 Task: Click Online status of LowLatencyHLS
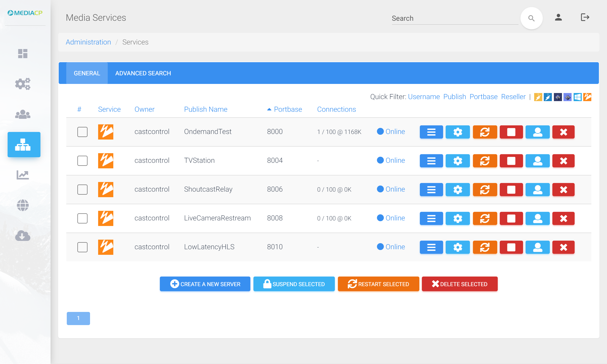[391, 247]
